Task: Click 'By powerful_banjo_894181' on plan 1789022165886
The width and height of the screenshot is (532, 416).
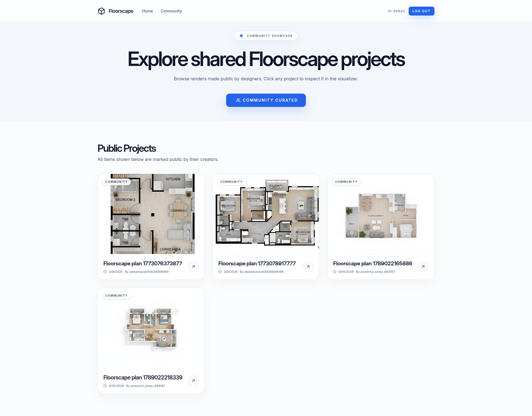Action: [375, 272]
